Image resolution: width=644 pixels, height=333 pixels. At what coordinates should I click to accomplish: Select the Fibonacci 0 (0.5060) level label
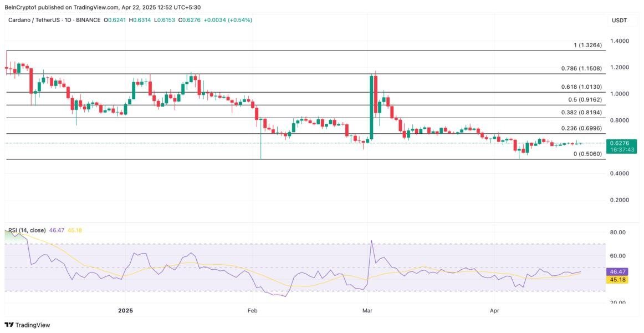(587, 154)
